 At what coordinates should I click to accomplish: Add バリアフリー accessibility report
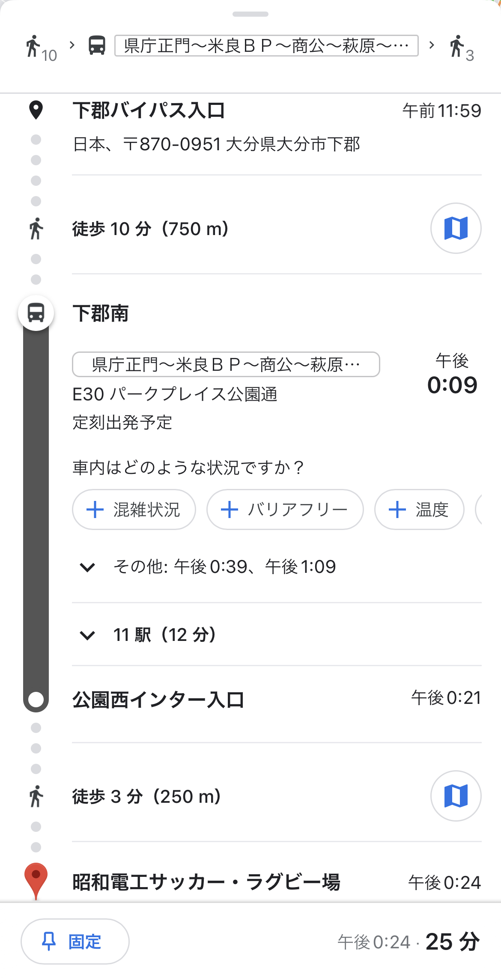(285, 509)
